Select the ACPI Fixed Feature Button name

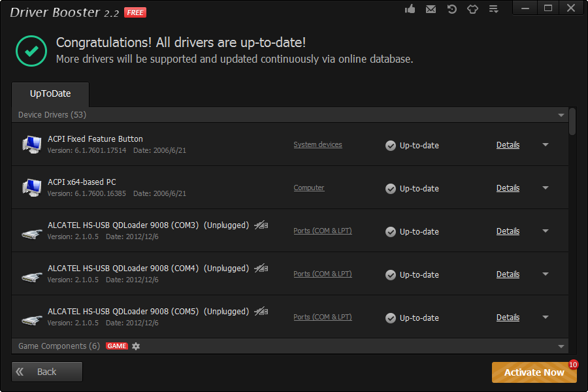tap(95, 139)
